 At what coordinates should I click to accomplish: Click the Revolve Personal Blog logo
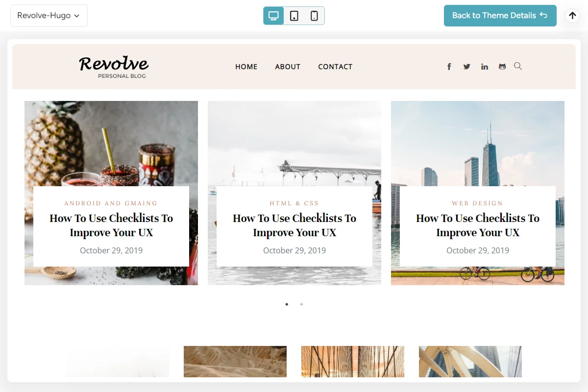(x=114, y=67)
